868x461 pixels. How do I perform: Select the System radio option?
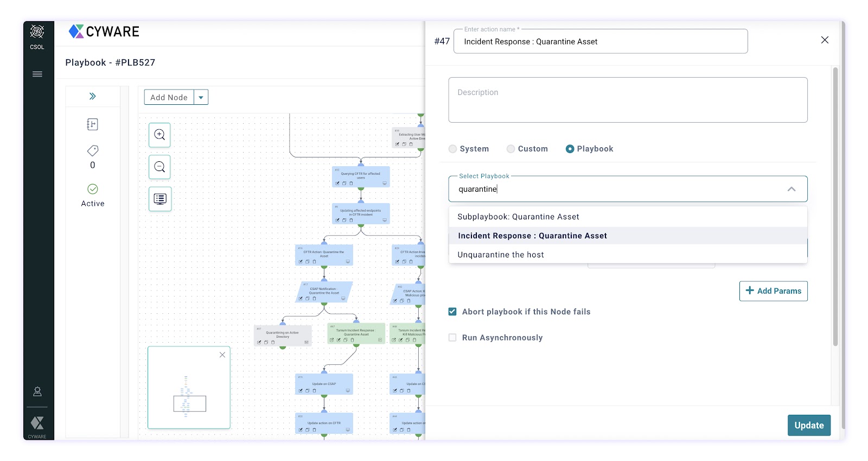[452, 149]
